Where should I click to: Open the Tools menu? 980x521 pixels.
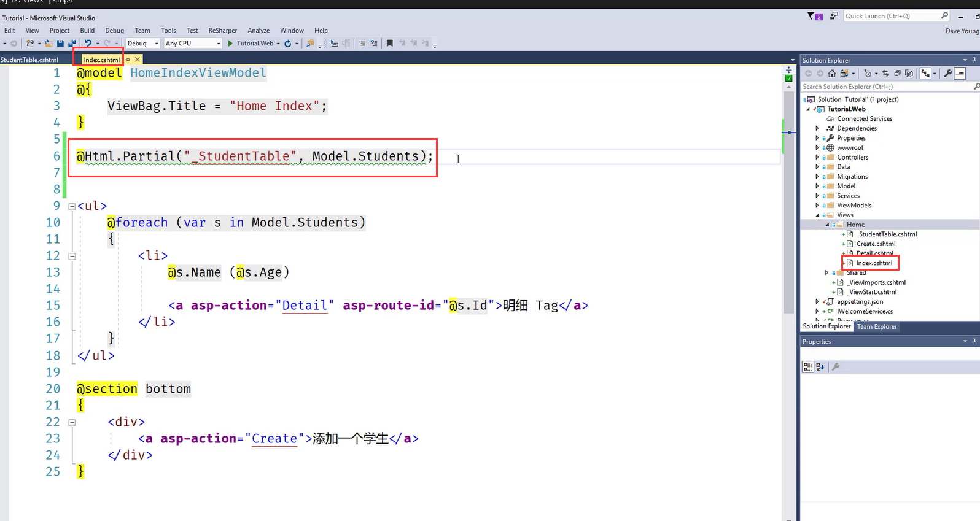168,30
